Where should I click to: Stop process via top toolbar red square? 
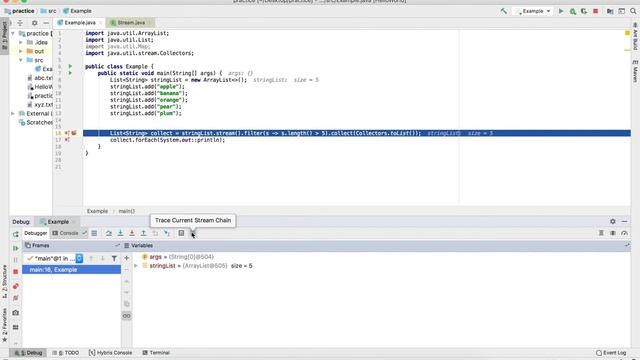(596, 11)
